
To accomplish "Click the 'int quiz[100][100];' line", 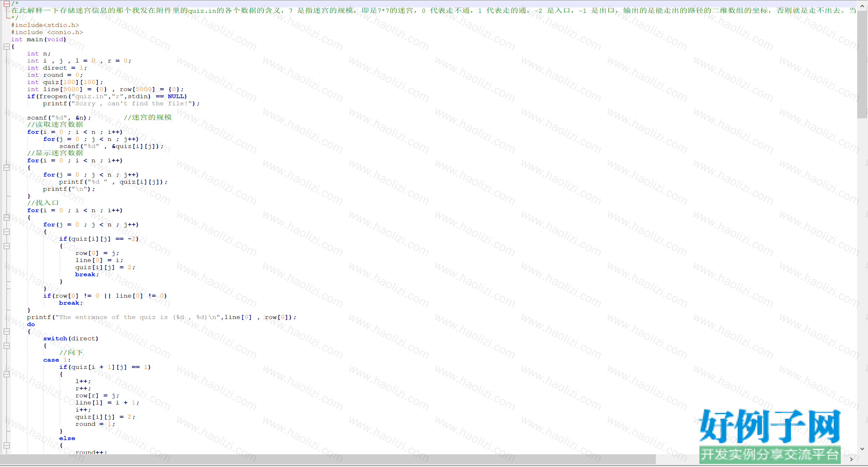I will tap(65, 82).
